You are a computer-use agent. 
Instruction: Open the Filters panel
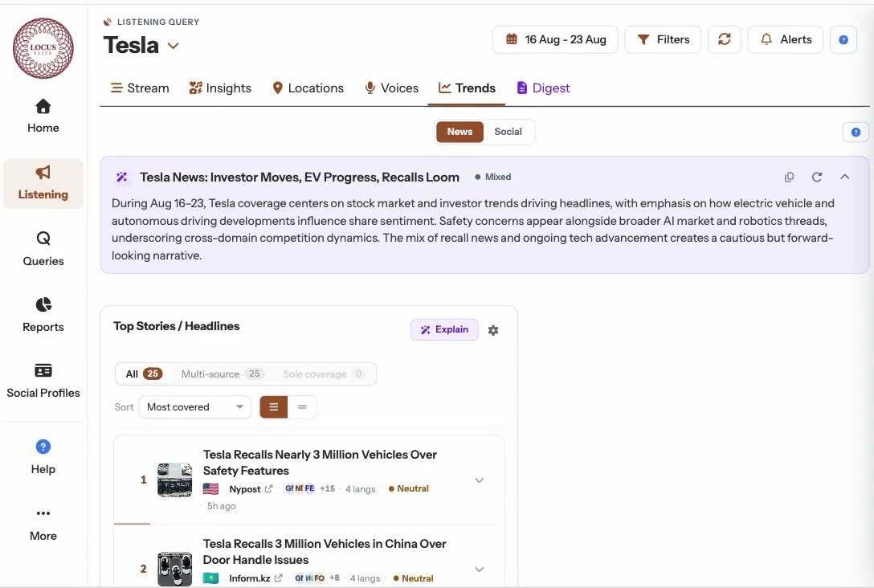[663, 39]
